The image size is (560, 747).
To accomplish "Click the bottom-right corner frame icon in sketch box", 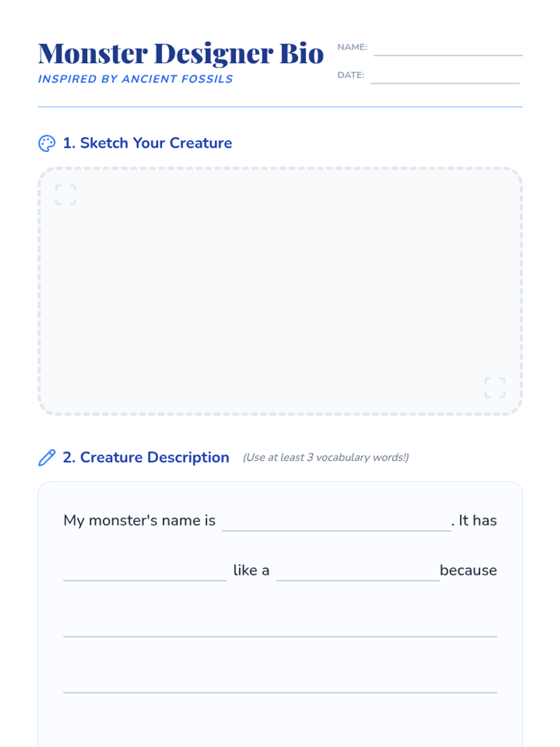I will pos(495,388).
